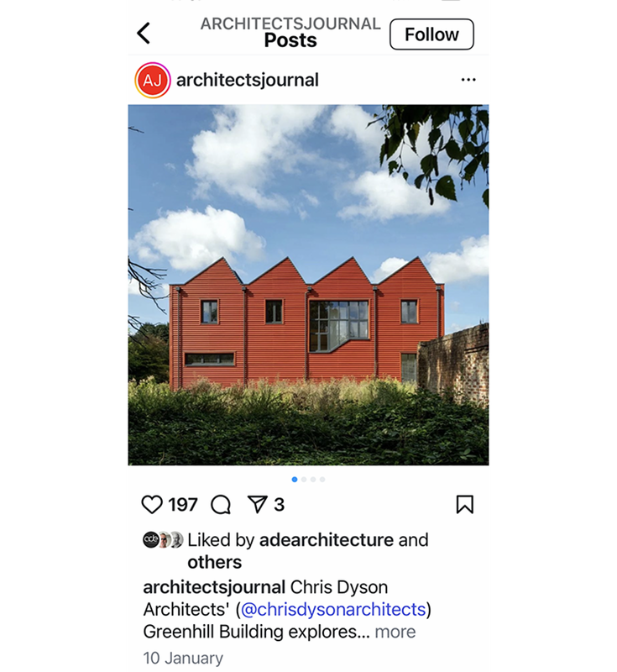Open three-dot post options menu
Image resolution: width=617 pixels, height=672 pixels.
coord(468,80)
